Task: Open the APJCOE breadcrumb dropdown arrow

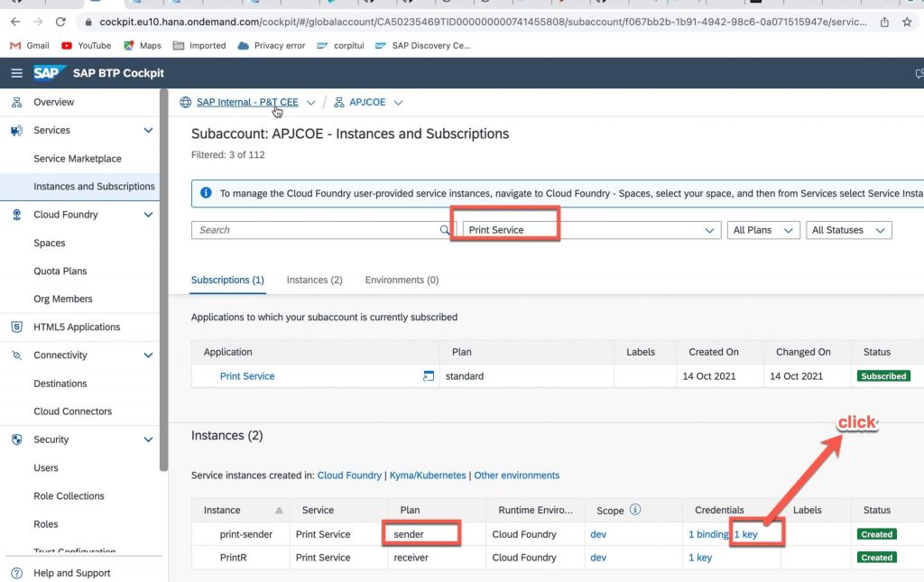Action: click(x=398, y=103)
